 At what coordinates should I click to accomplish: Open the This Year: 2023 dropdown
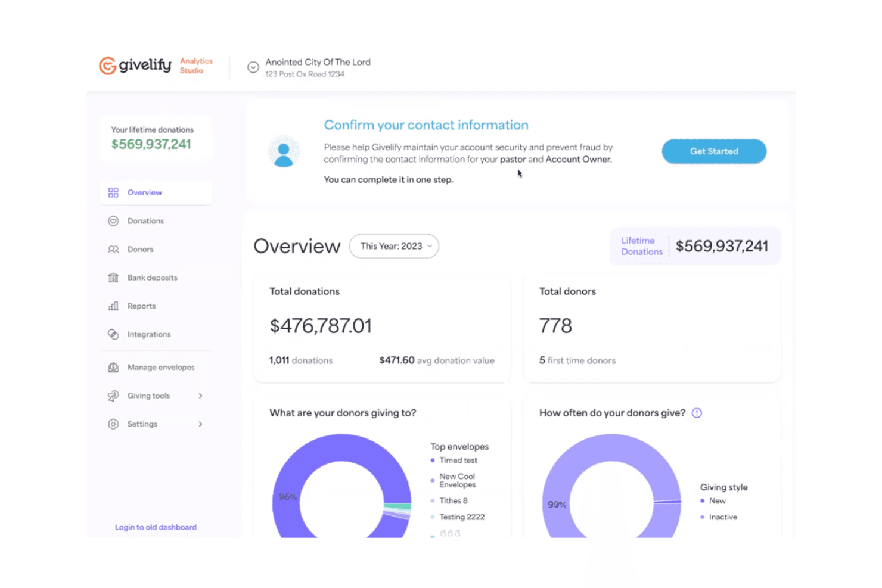[x=394, y=246]
